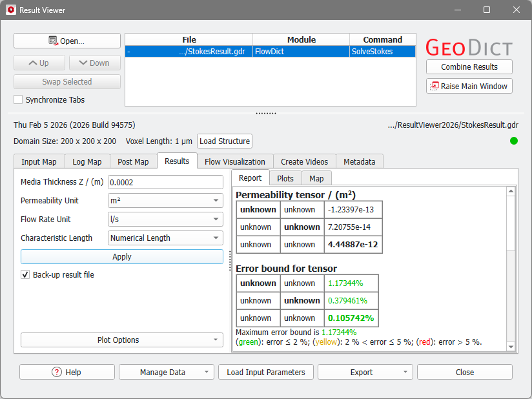Screen dimensions: 532x399
Task: Edit the Media Thickness Z value
Action: tap(165, 183)
